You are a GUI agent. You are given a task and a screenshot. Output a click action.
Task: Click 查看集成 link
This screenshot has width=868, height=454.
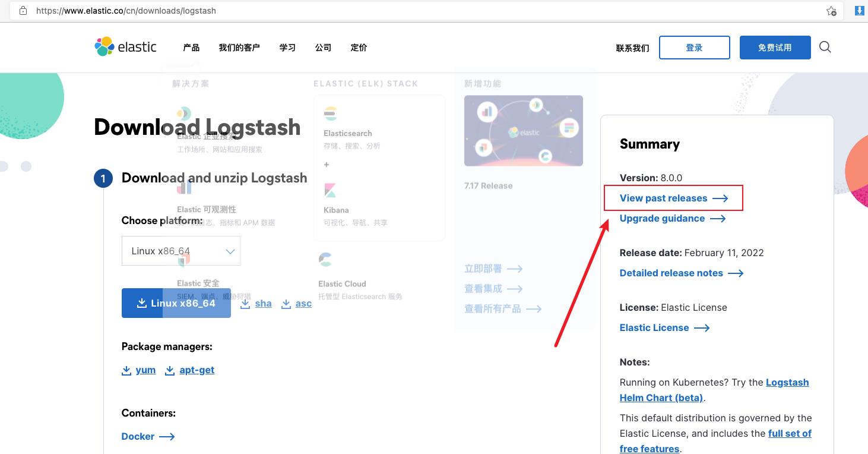pos(493,289)
